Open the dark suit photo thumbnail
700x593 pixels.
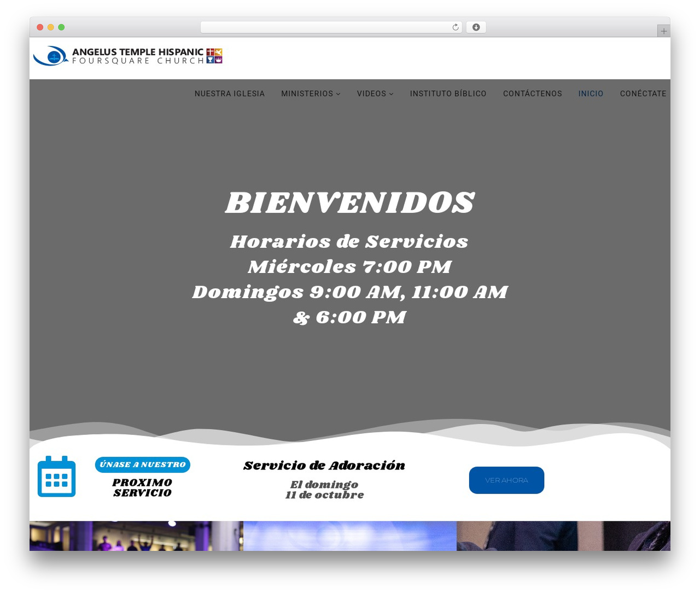click(563, 536)
